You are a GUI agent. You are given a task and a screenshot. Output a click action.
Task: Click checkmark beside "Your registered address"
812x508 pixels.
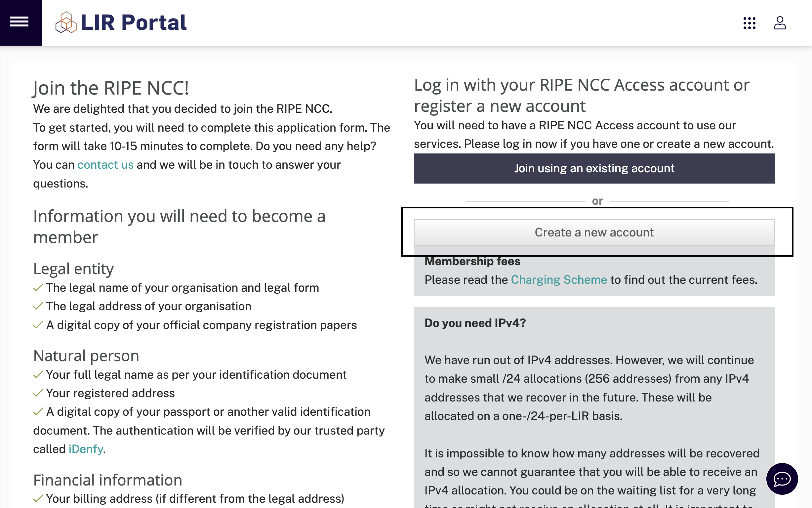38,393
